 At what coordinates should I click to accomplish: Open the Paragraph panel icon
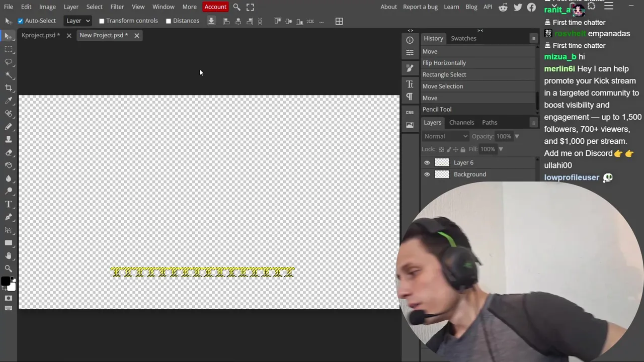pos(410,96)
